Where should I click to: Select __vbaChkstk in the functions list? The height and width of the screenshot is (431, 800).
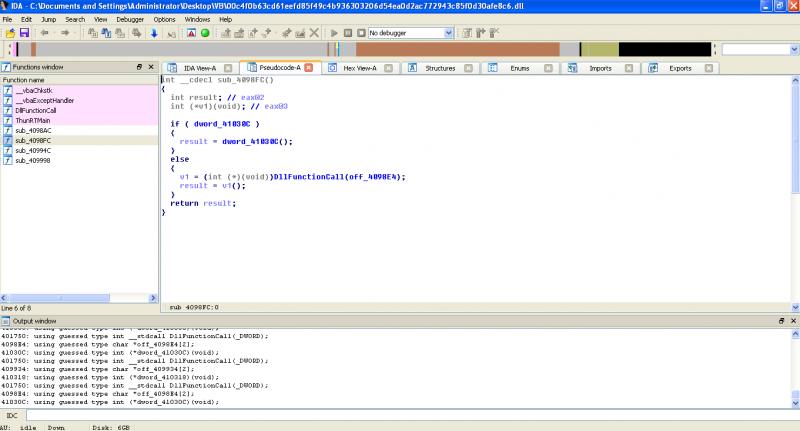(x=79, y=90)
